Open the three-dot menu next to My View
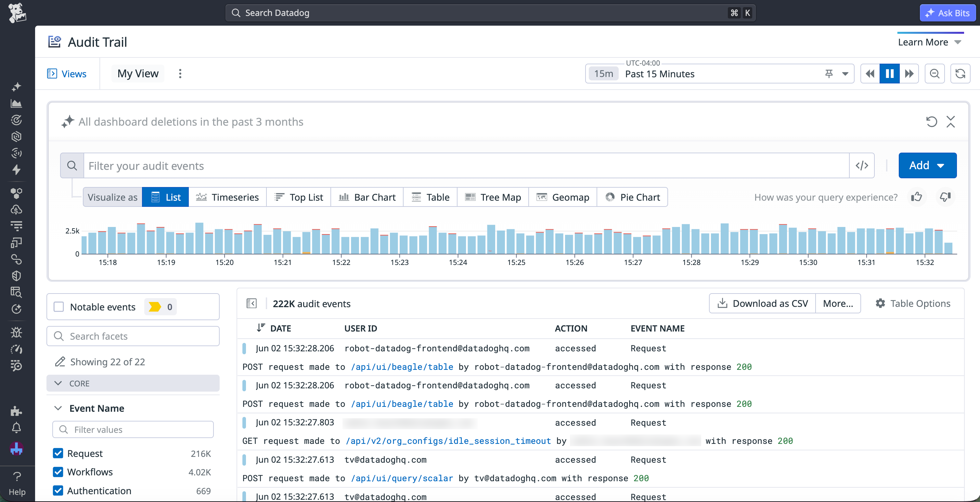The height and width of the screenshot is (502, 980). (180, 74)
